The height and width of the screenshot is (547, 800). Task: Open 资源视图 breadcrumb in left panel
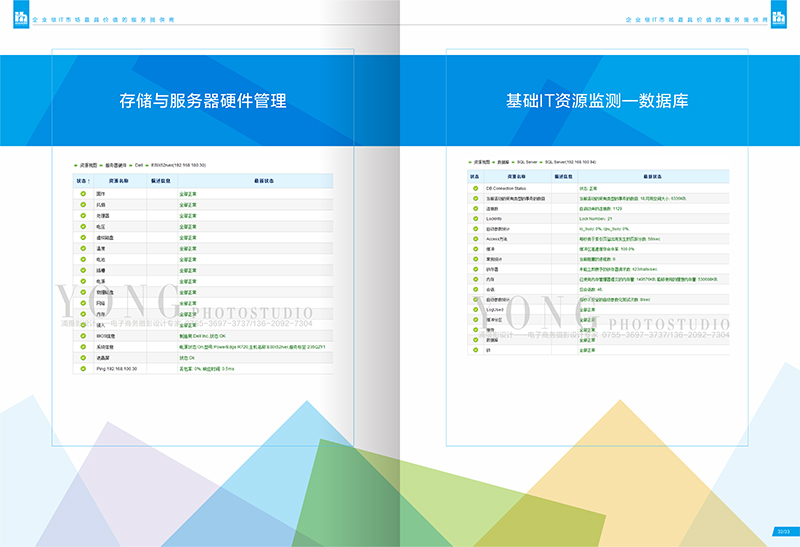tap(89, 164)
